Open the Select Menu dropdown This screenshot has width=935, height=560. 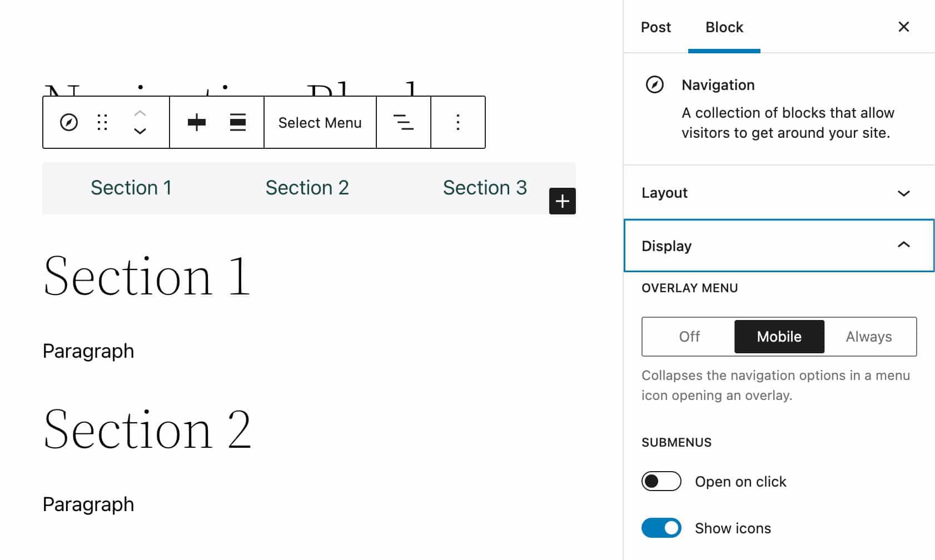coord(320,123)
